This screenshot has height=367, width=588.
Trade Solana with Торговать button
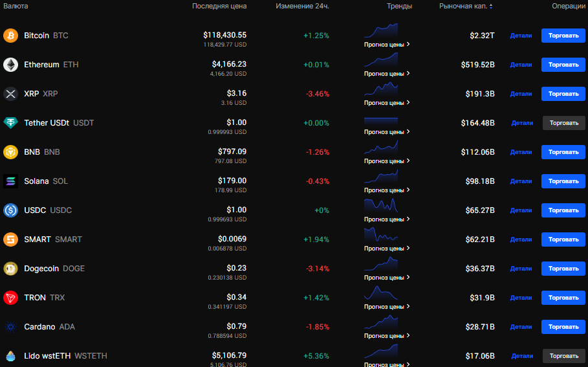[x=563, y=181]
